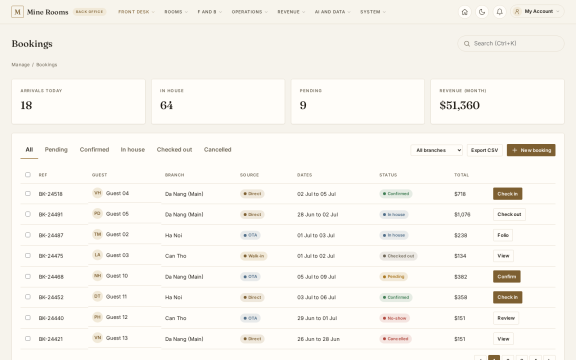
Task: Click LA avatar for Guest 03
Action: (x=97, y=255)
